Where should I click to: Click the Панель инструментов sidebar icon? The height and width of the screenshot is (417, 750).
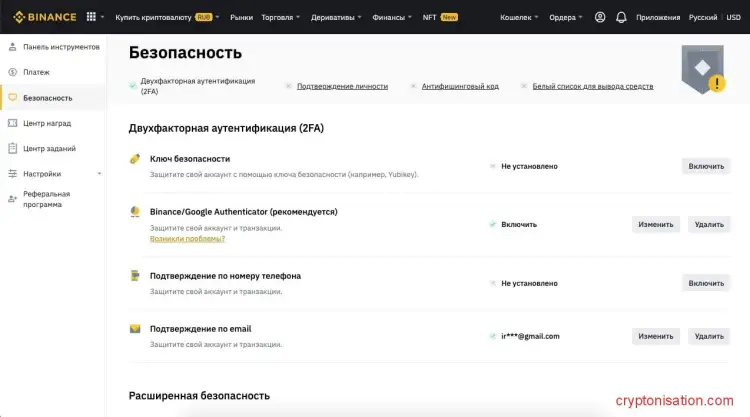tap(12, 47)
